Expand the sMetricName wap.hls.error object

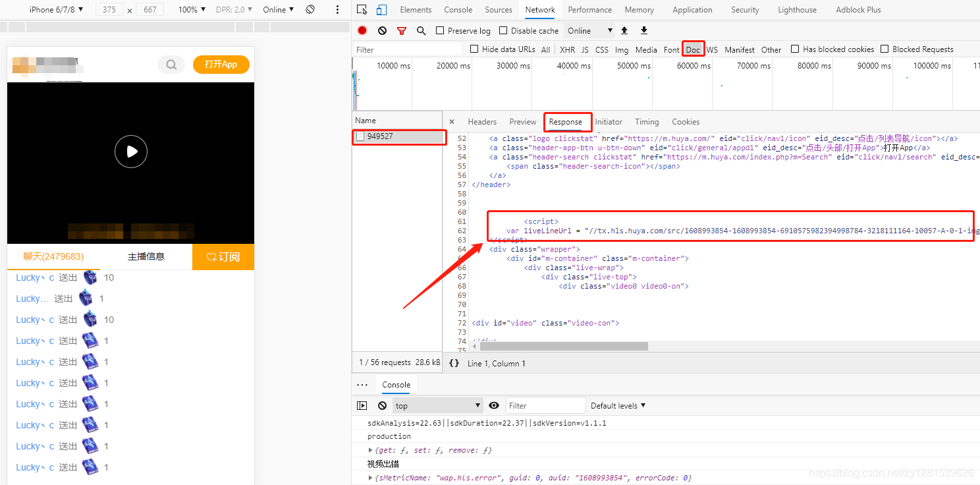(x=370, y=477)
